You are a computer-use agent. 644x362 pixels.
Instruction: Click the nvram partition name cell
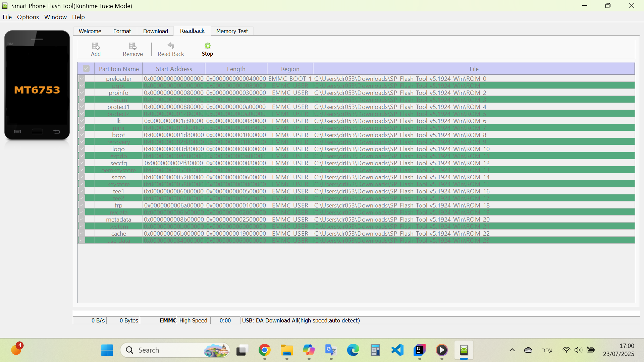[x=118, y=100]
